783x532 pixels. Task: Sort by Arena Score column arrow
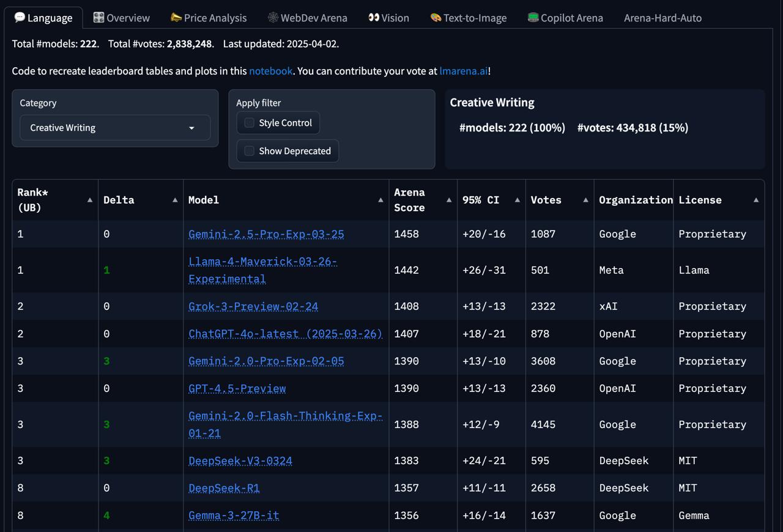(x=449, y=200)
